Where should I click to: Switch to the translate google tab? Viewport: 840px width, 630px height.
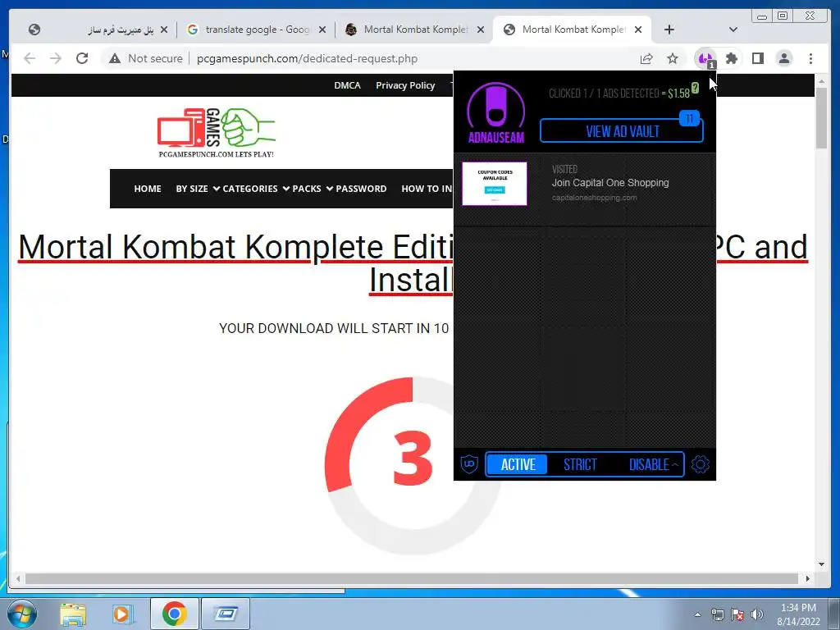pos(256,30)
